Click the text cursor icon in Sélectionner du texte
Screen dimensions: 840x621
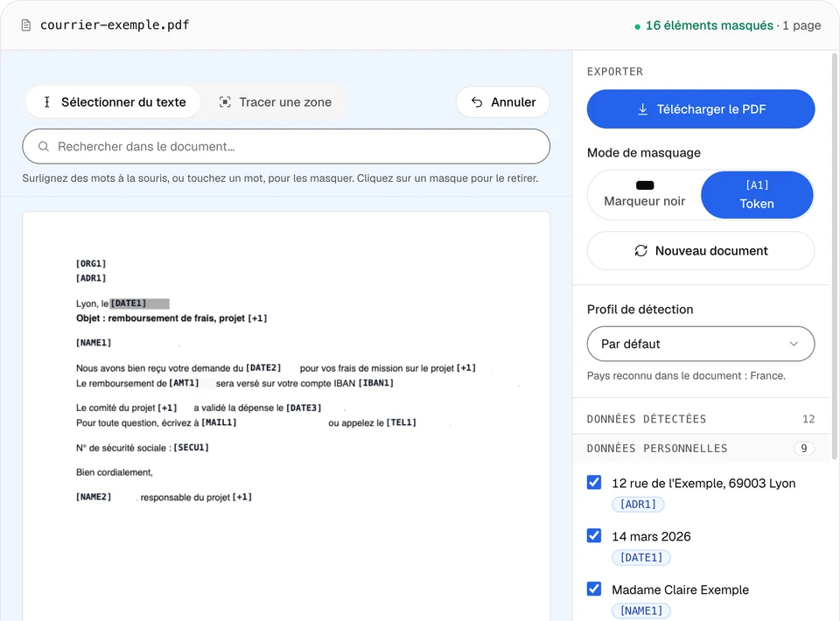click(x=47, y=101)
